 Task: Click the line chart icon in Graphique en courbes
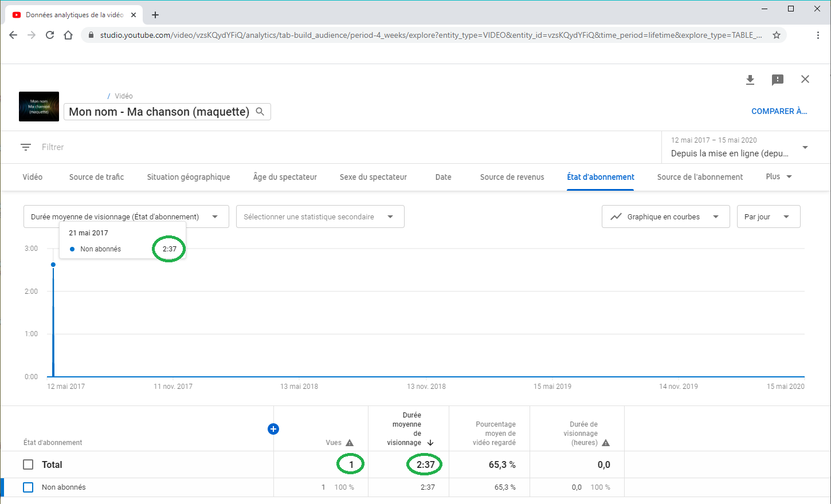point(616,216)
